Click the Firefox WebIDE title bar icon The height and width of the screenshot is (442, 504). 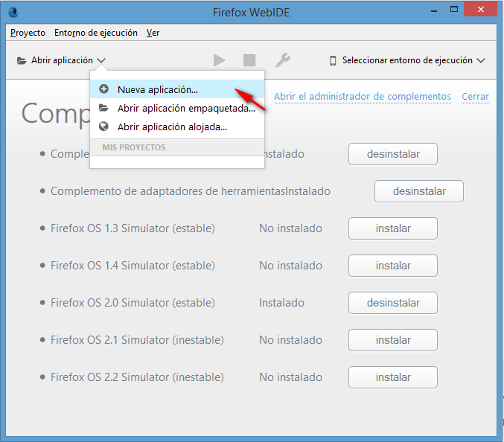point(13,12)
